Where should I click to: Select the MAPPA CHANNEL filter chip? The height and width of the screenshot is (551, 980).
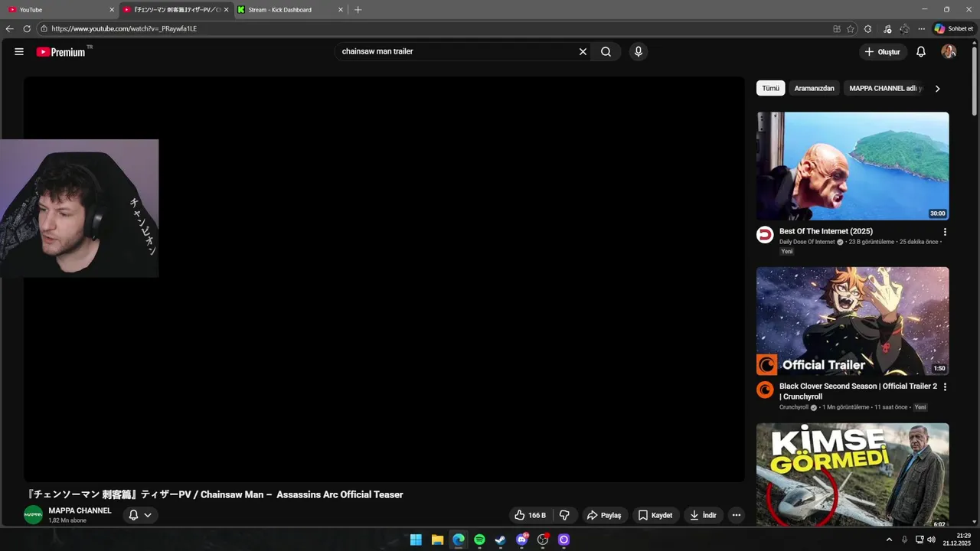point(884,88)
